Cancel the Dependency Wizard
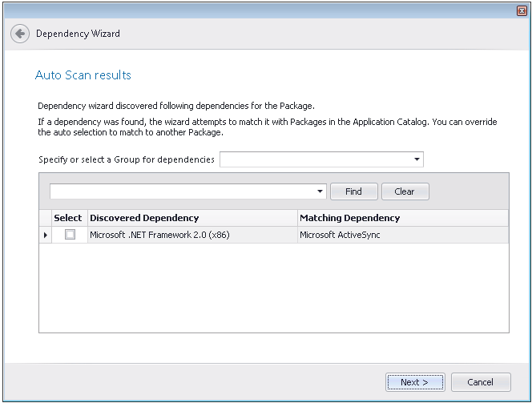Image resolution: width=532 pixels, height=403 pixels. (481, 382)
